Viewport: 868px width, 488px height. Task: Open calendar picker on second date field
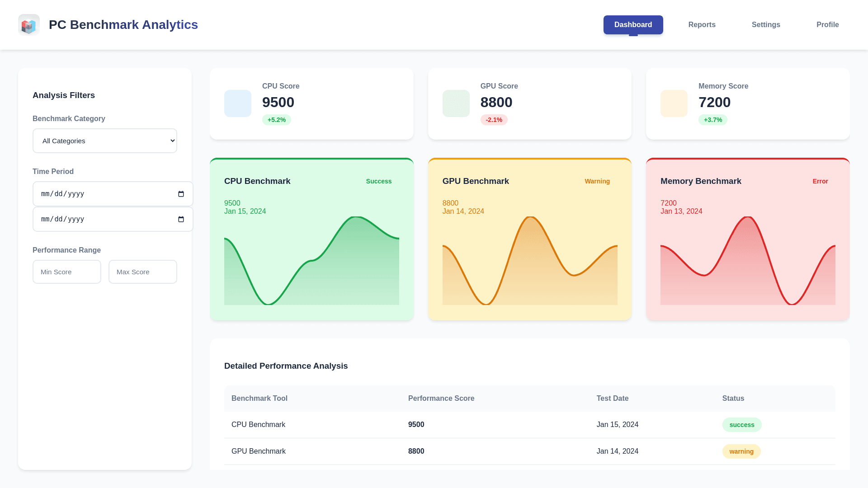pos(181,219)
